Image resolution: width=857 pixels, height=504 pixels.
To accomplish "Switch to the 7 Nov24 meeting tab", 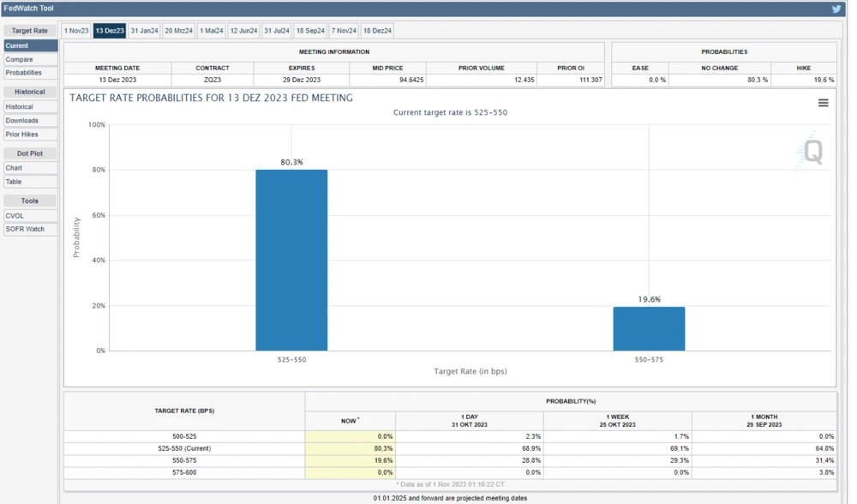I will 344,31.
